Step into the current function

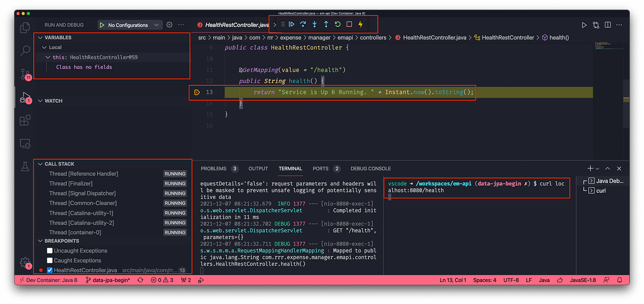tap(314, 24)
